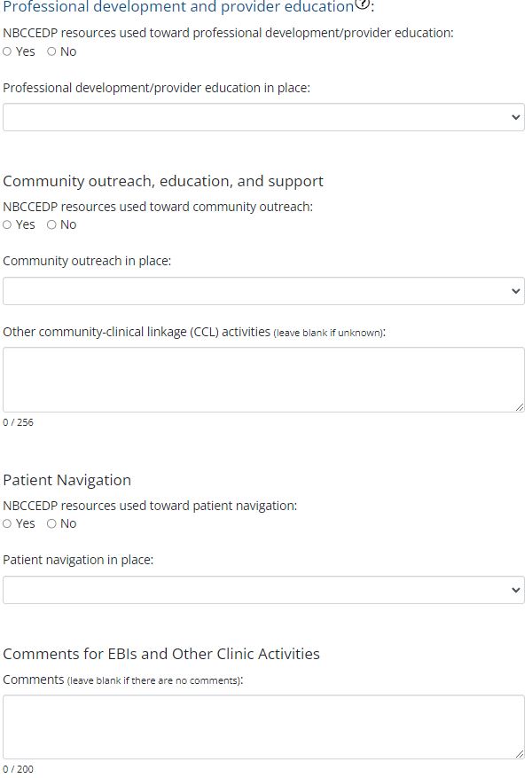Open the Professional development/provider education in place dropdown
532x778 pixels.
[x=263, y=117]
